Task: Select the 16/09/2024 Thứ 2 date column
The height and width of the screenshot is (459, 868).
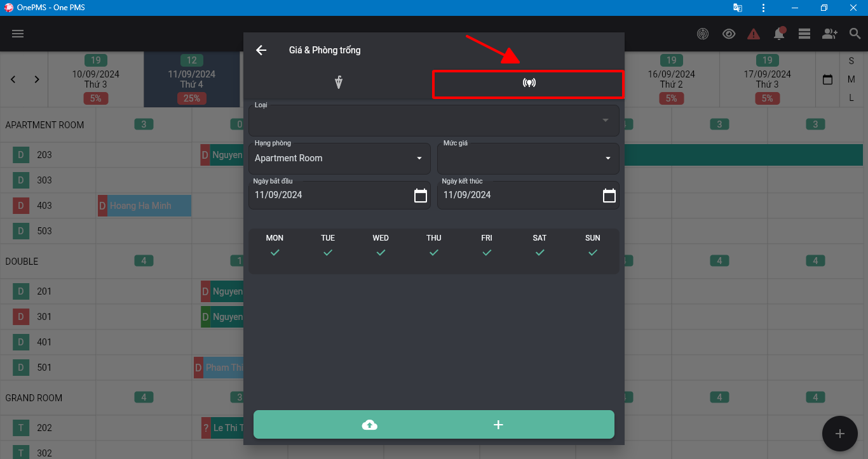Action: coord(672,79)
